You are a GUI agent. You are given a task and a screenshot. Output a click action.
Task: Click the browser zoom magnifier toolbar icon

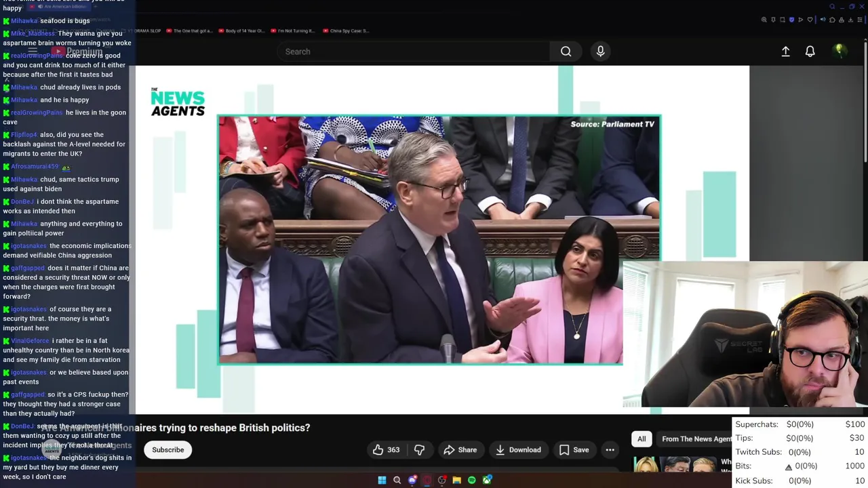[x=764, y=20]
